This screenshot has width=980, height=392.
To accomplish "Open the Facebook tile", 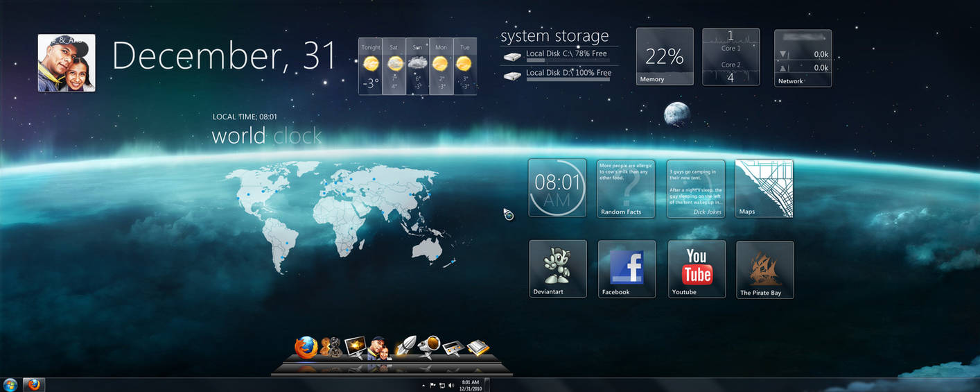I will click(627, 269).
